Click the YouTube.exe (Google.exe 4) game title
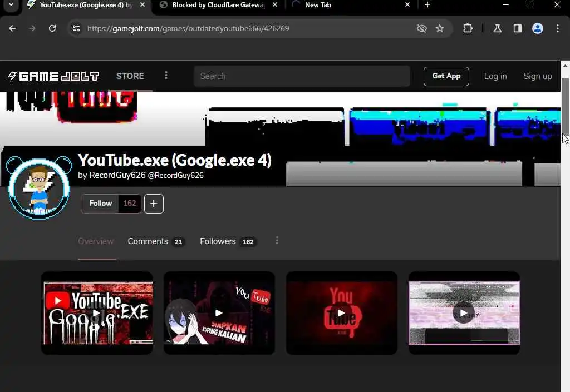Screen dimensions: 570x392 point(175,160)
